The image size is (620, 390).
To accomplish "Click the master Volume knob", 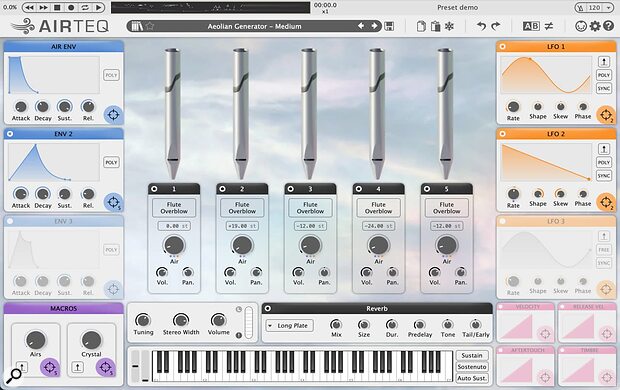I will pos(218,320).
